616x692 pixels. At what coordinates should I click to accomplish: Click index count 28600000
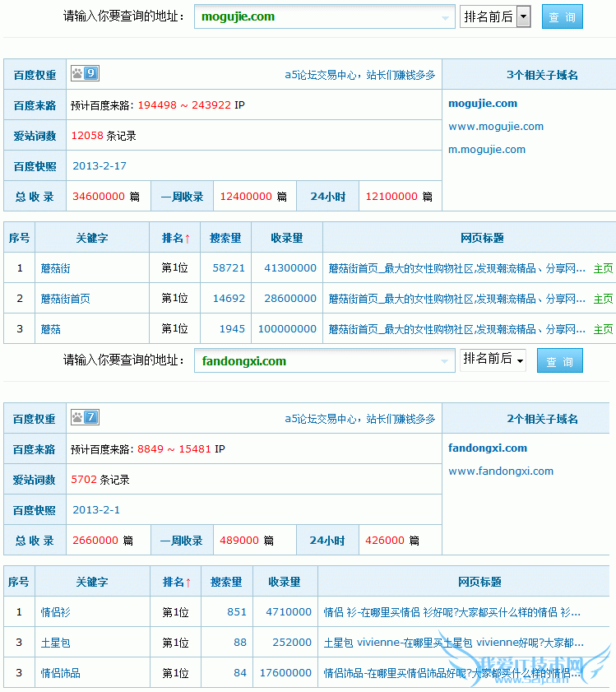[290, 299]
